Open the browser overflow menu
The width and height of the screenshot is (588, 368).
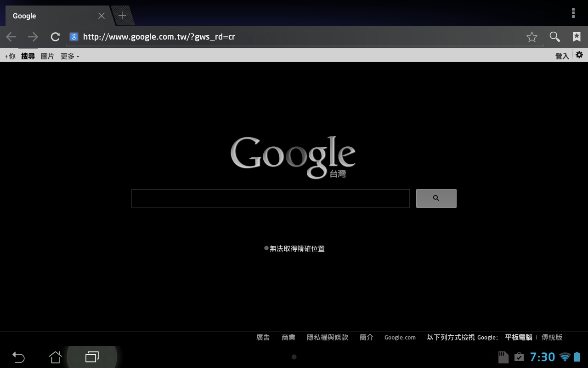point(573,13)
